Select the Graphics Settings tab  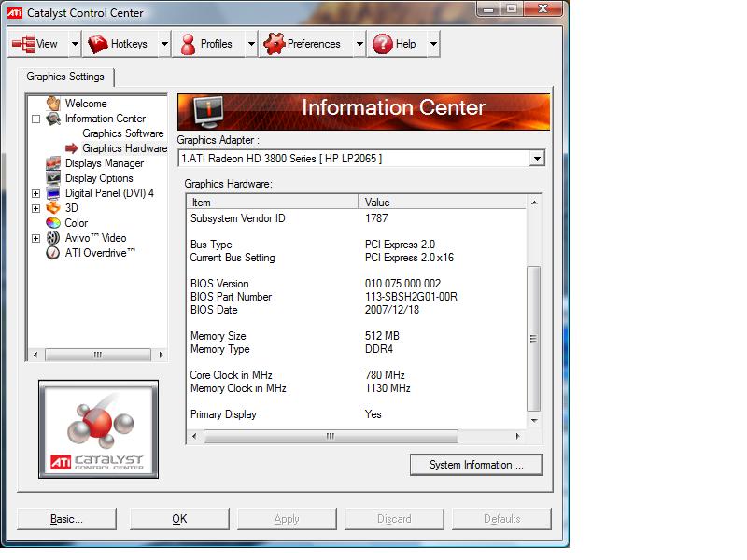coord(65,77)
